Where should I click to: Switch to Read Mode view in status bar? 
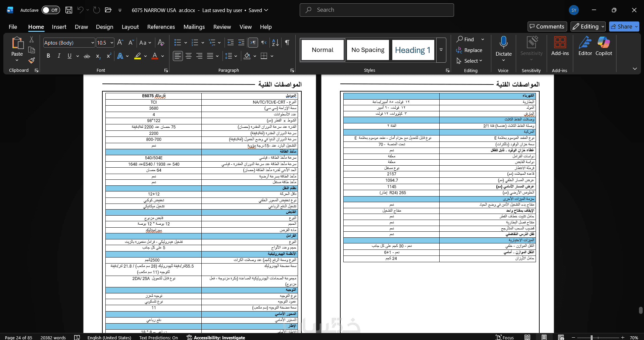(528, 337)
